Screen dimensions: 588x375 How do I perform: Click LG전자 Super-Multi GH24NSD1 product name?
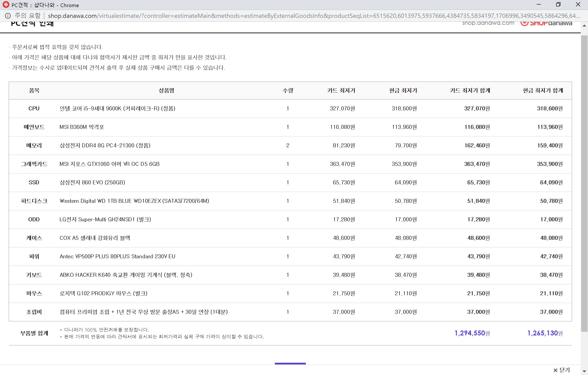105,219
